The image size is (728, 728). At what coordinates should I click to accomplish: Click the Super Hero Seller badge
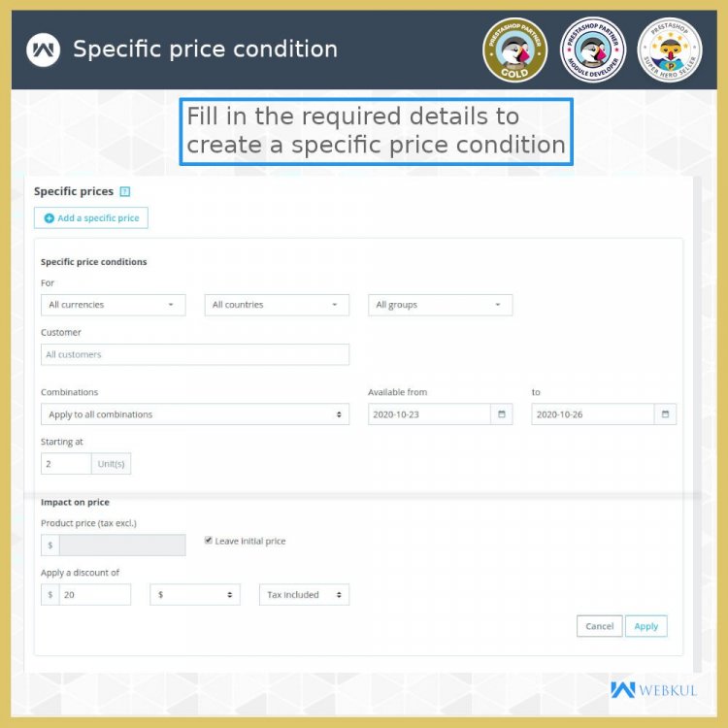[x=670, y=50]
